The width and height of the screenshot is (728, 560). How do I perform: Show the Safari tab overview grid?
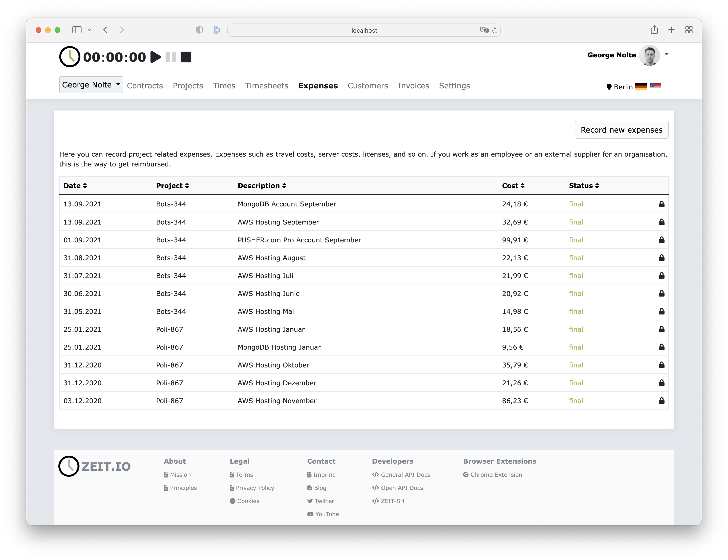tap(689, 30)
